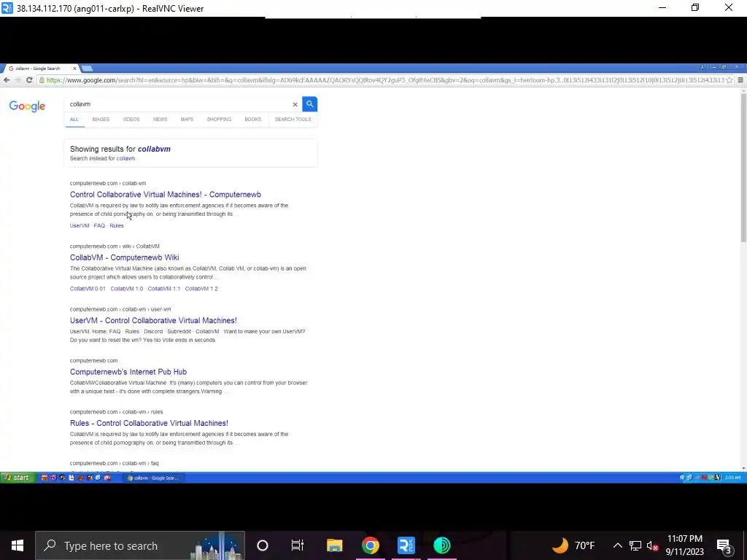The height and width of the screenshot is (560, 747).
Task: Open the Rules sitelink under first result
Action: (x=117, y=226)
